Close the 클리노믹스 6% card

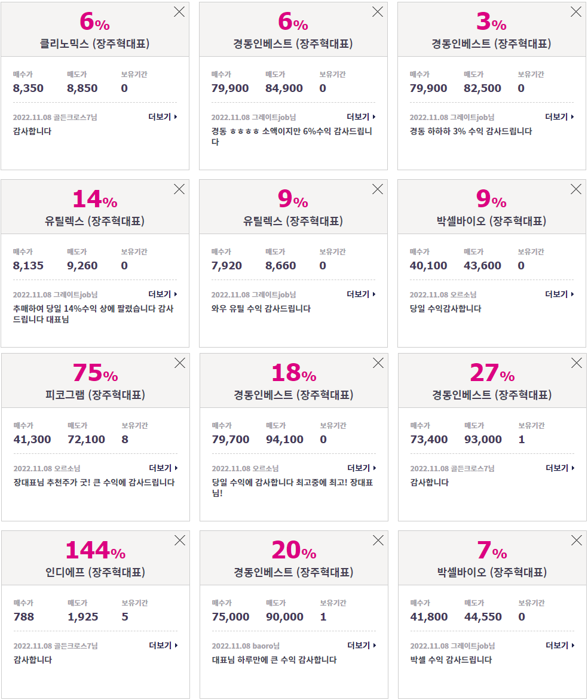(179, 12)
